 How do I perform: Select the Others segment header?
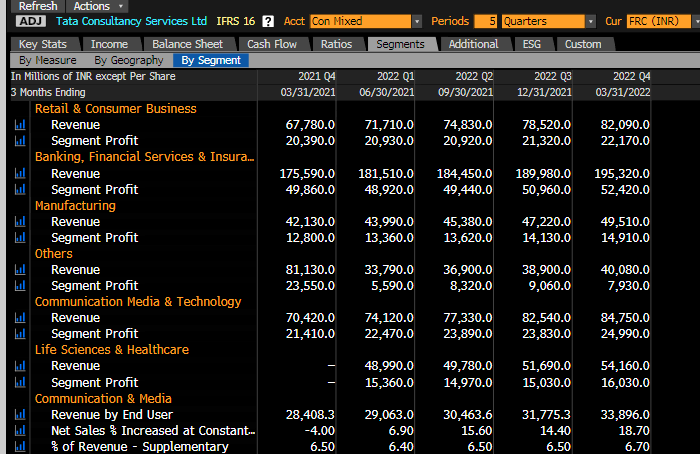(54, 254)
